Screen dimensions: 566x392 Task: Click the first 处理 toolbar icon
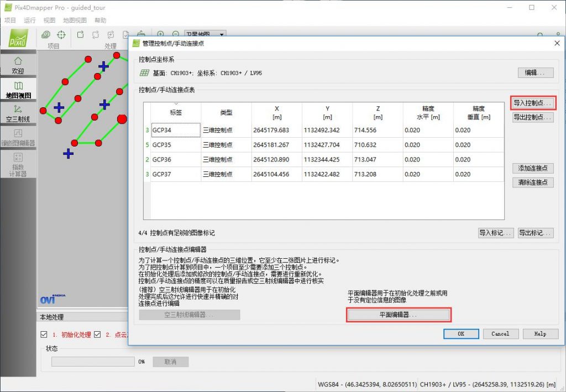click(x=81, y=35)
